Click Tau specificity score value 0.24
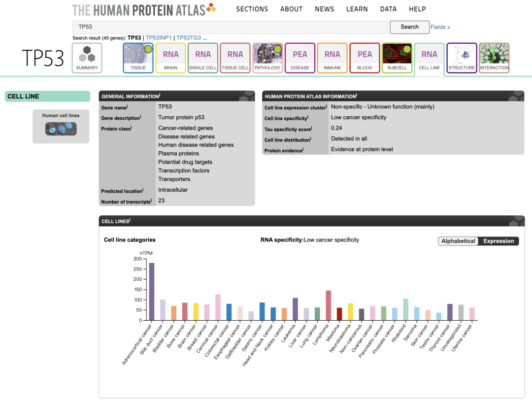The width and height of the screenshot is (532, 403). click(336, 128)
